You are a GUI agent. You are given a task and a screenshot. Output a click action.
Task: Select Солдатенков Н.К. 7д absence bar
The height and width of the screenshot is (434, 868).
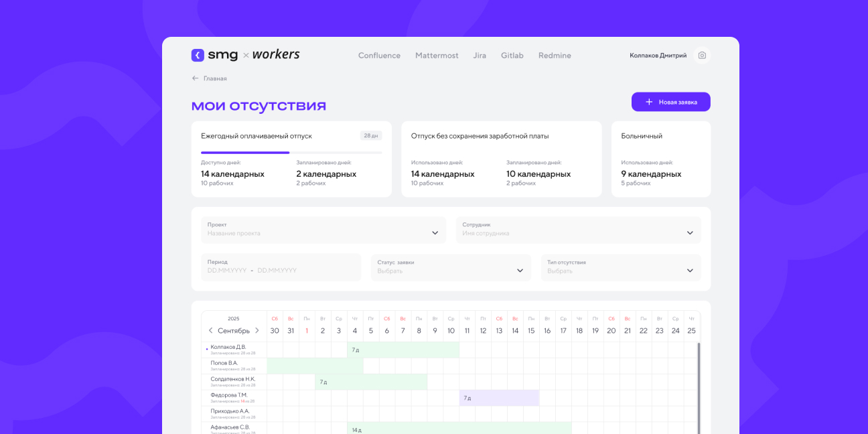click(371, 382)
